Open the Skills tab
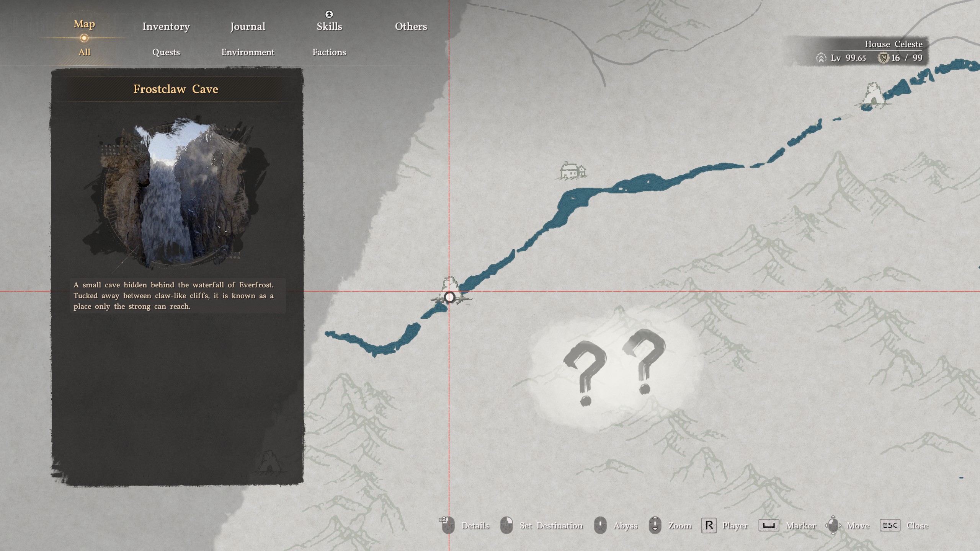The height and width of the screenshot is (551, 980). point(329,26)
